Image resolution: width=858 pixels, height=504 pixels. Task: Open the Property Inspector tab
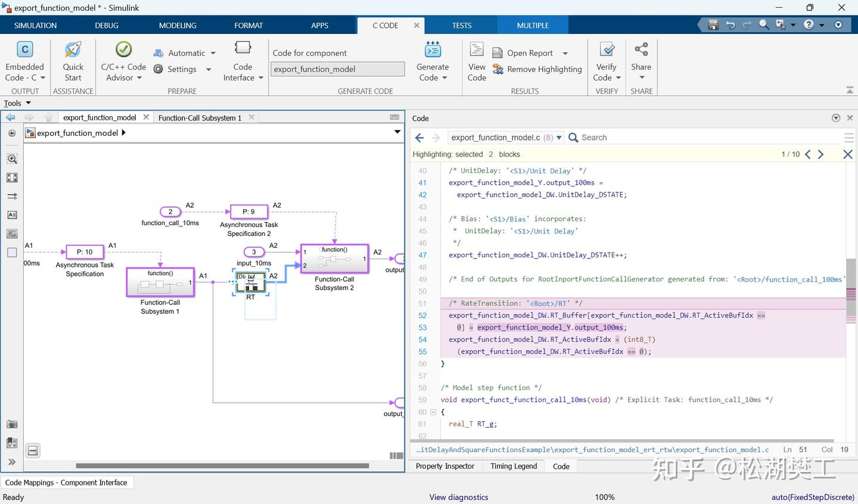pyautogui.click(x=445, y=466)
